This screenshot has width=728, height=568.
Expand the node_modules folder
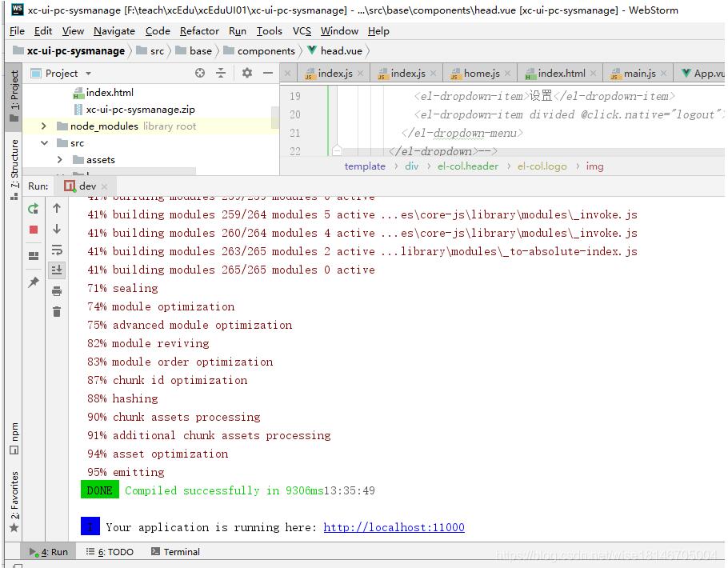coord(42,126)
